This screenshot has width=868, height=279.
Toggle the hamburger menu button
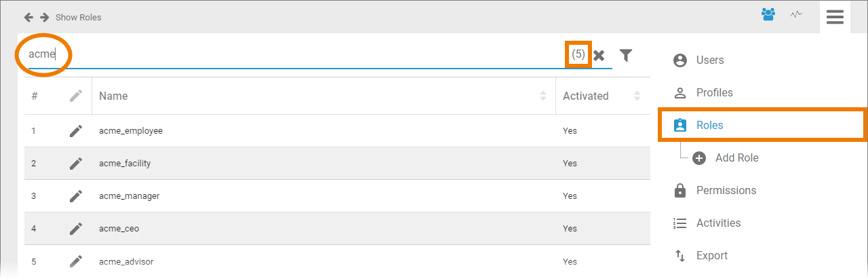pyautogui.click(x=835, y=17)
